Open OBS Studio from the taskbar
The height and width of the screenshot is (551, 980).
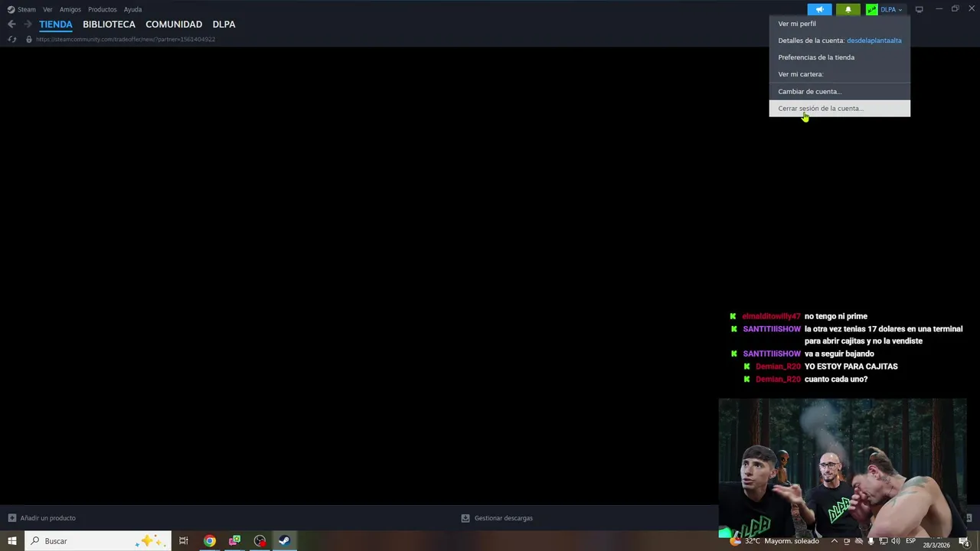tap(260, 541)
